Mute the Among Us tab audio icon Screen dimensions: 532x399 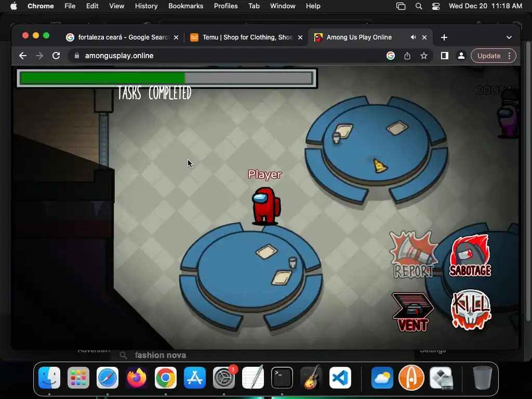point(413,37)
